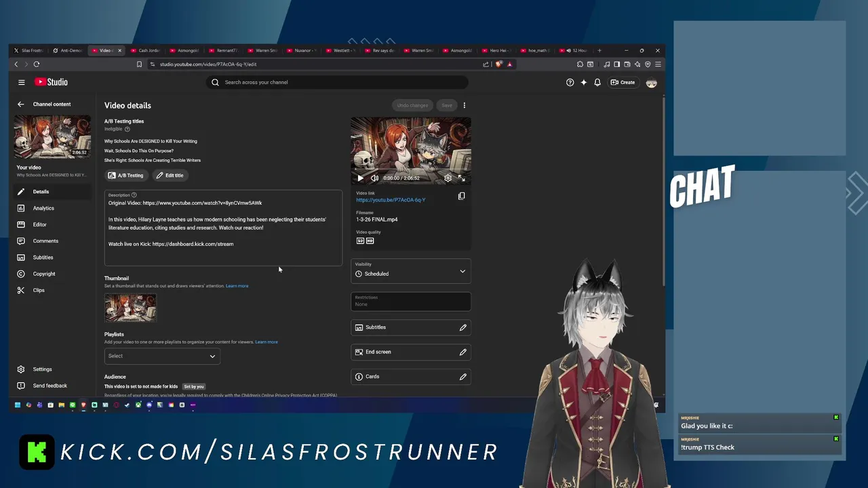Toggle fullscreen on the video preview
This screenshot has width=868, height=488.
462,178
